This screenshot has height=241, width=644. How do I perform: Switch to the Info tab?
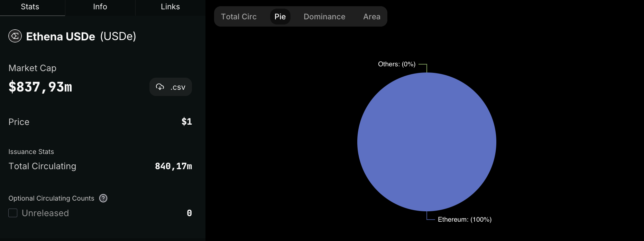point(100,7)
